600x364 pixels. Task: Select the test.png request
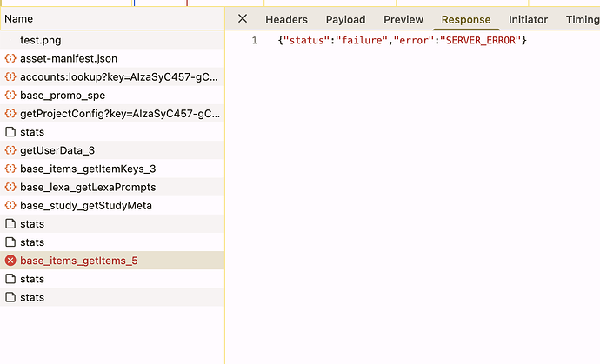[x=40, y=40]
